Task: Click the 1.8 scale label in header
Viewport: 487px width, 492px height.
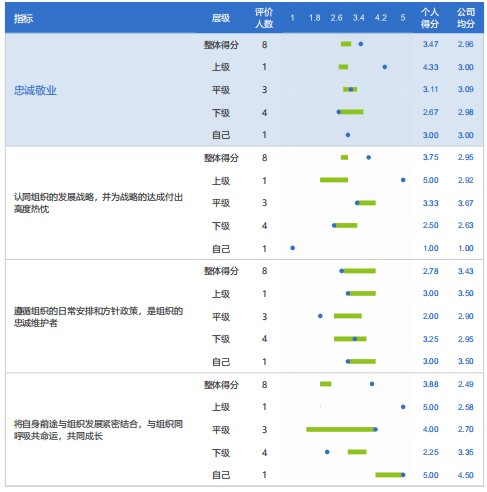Action: [x=314, y=18]
